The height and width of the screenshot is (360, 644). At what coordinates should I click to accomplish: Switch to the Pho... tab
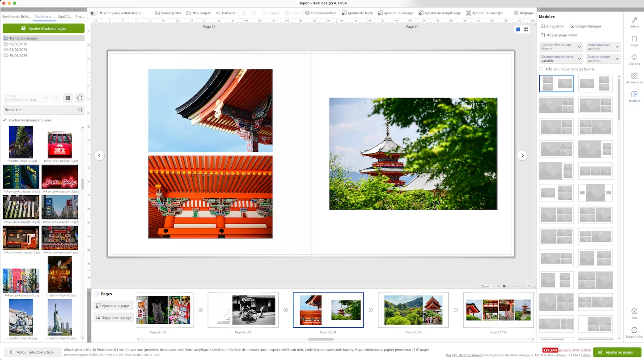click(80, 17)
